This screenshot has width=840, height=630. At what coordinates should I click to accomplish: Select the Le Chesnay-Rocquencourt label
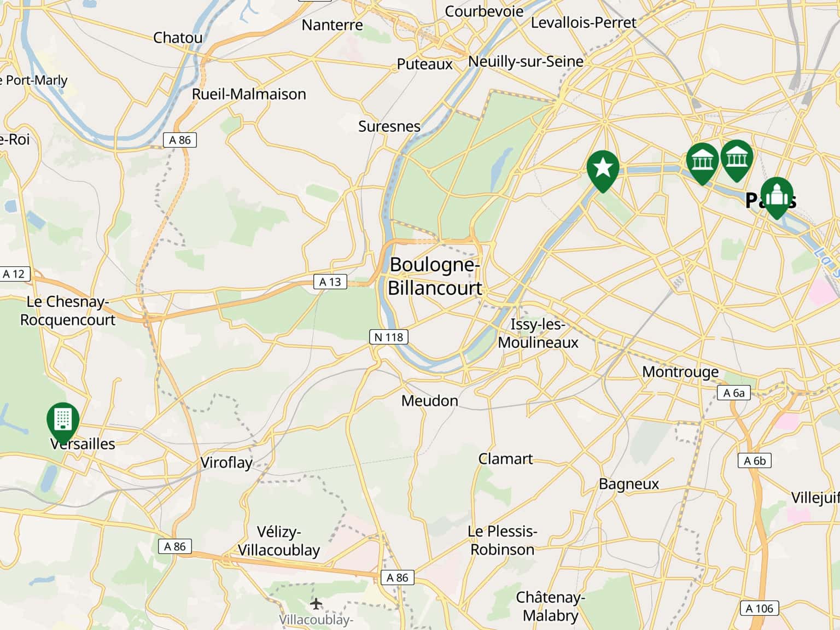(x=68, y=311)
